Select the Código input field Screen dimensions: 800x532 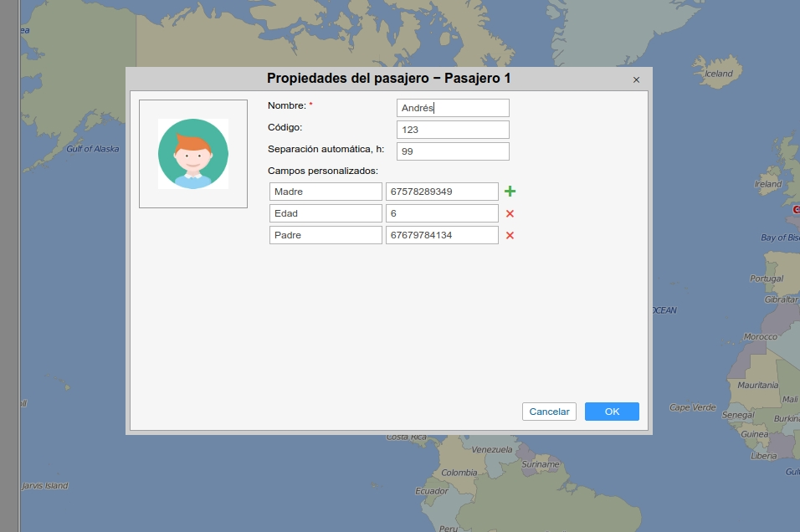452,130
